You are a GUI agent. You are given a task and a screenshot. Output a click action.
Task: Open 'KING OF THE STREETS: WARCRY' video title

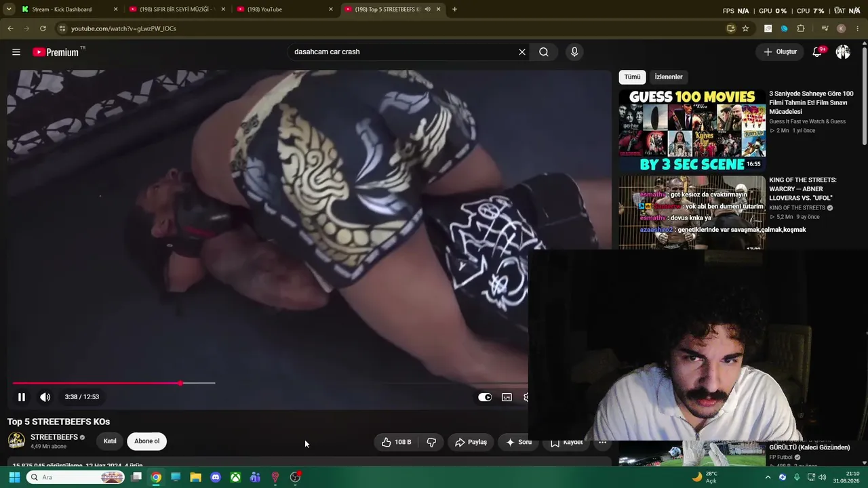[803, 189]
